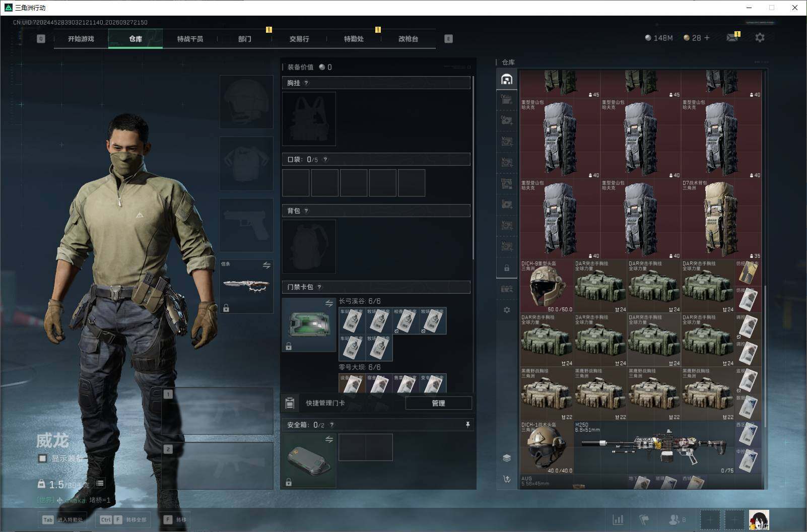Open game settings gear in top bar
Viewport: 807px width, 532px height.
pyautogui.click(x=760, y=38)
